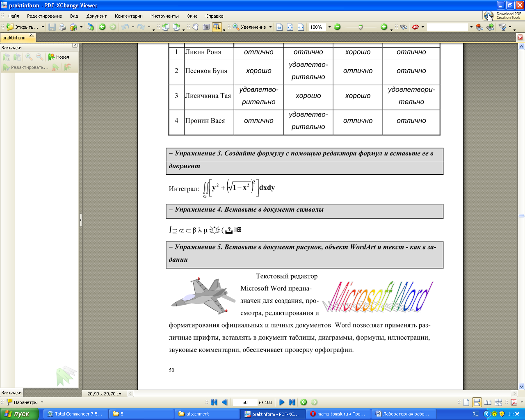This screenshot has width=525, height=420.
Task: Click Новая bookmark button
Action: 59,57
